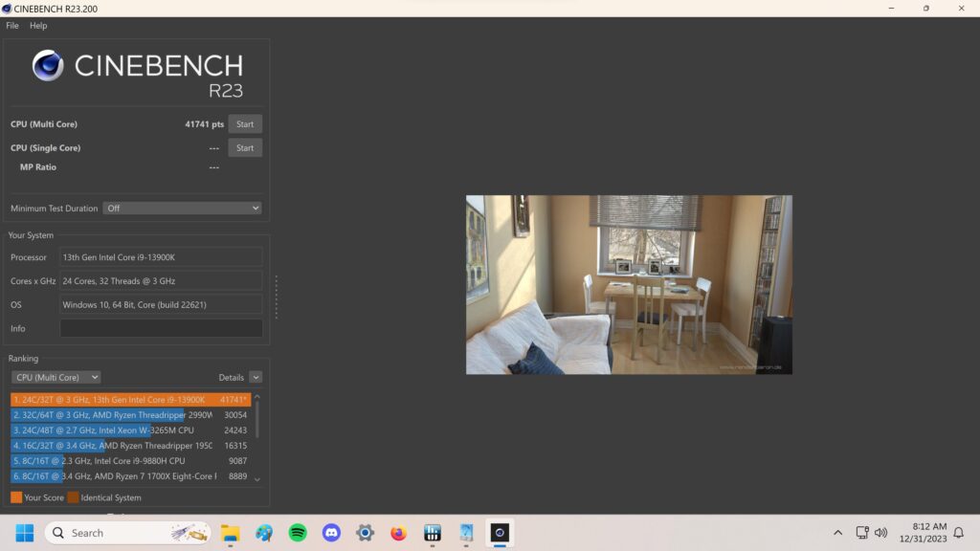
Task: Select ranking row 4 Threadripper 195C
Action: coord(130,446)
